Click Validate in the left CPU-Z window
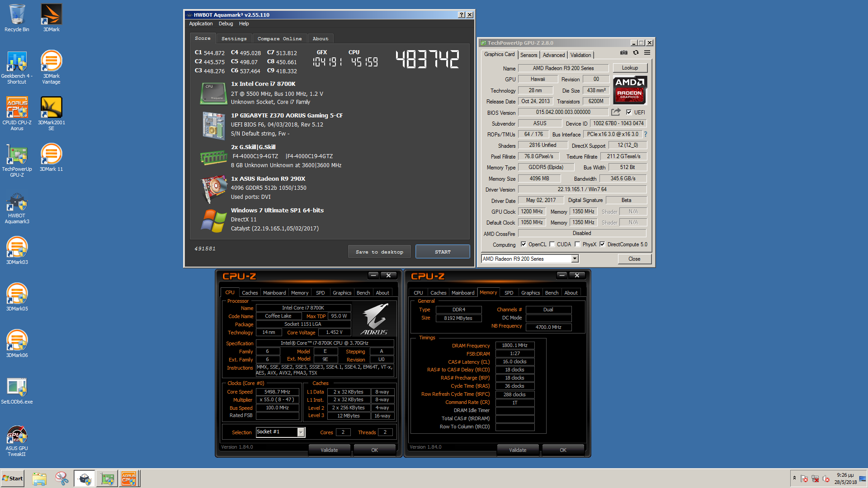Image resolution: width=868 pixels, height=488 pixels. point(329,450)
